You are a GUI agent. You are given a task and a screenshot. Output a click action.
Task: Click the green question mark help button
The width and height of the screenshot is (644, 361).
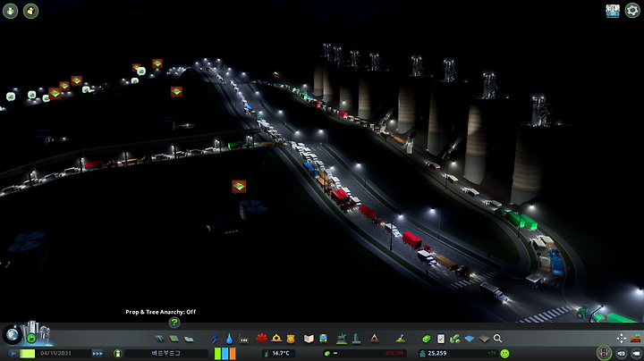(x=174, y=323)
